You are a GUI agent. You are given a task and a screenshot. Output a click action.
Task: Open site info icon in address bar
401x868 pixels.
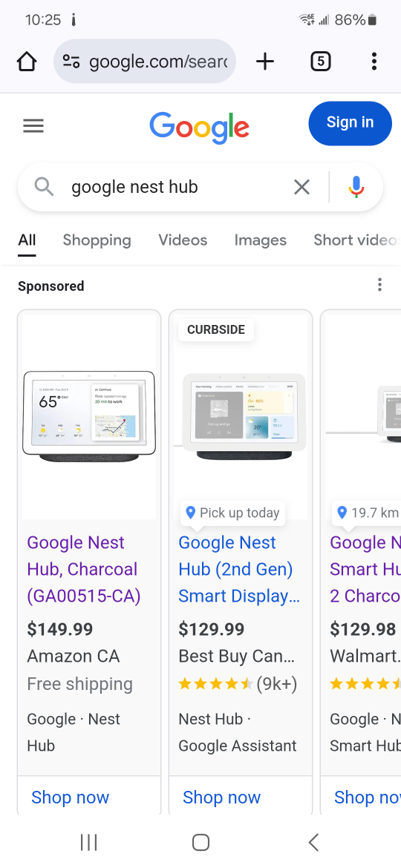point(71,62)
